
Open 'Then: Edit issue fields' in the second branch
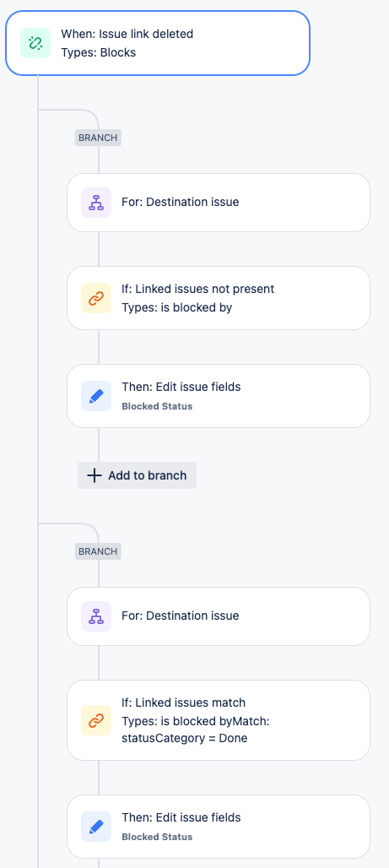[219, 827]
